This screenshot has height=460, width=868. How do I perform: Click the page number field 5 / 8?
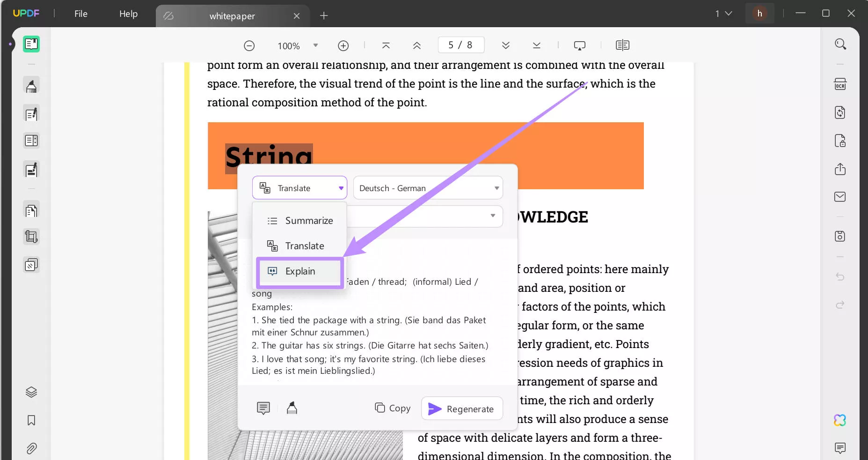coord(461,45)
